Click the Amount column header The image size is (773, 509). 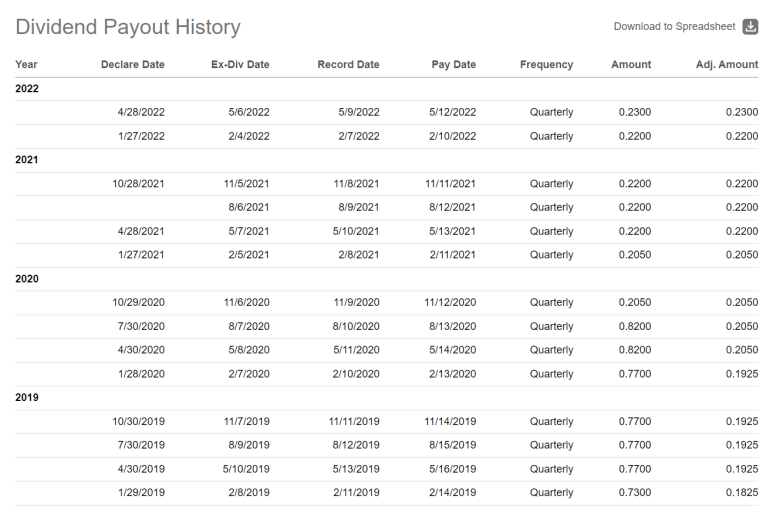[631, 65]
